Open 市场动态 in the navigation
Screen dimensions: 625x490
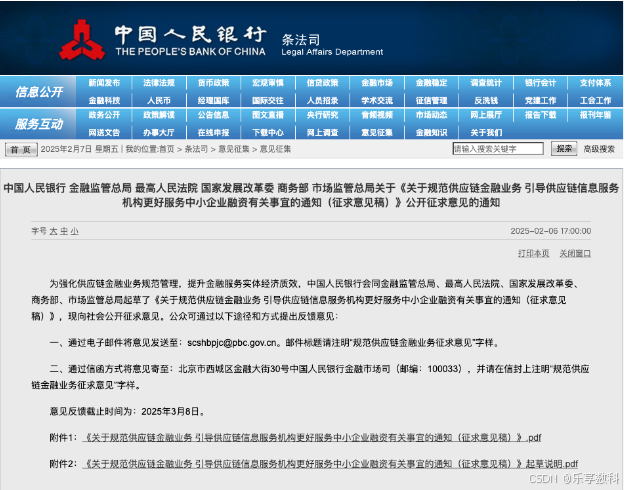(432, 115)
